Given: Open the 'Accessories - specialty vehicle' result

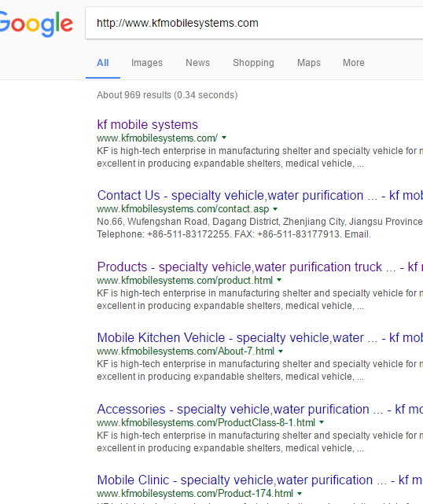Looking at the screenshot, I should point(260,409).
